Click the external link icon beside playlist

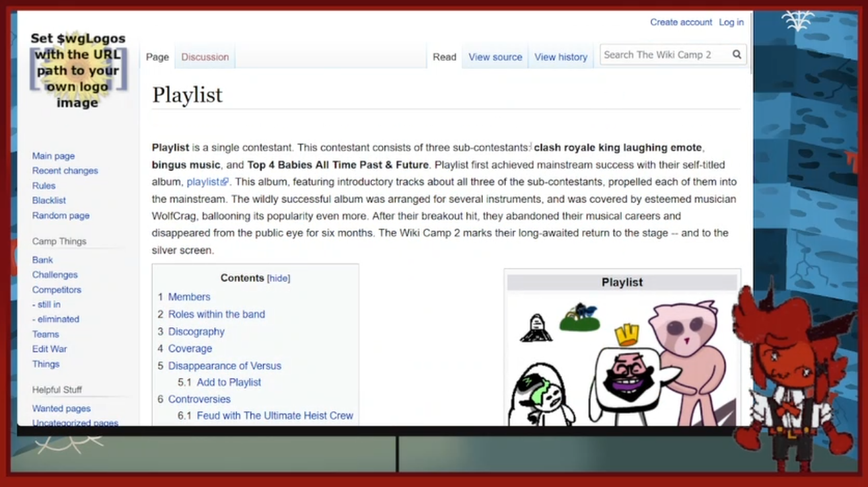point(225,182)
